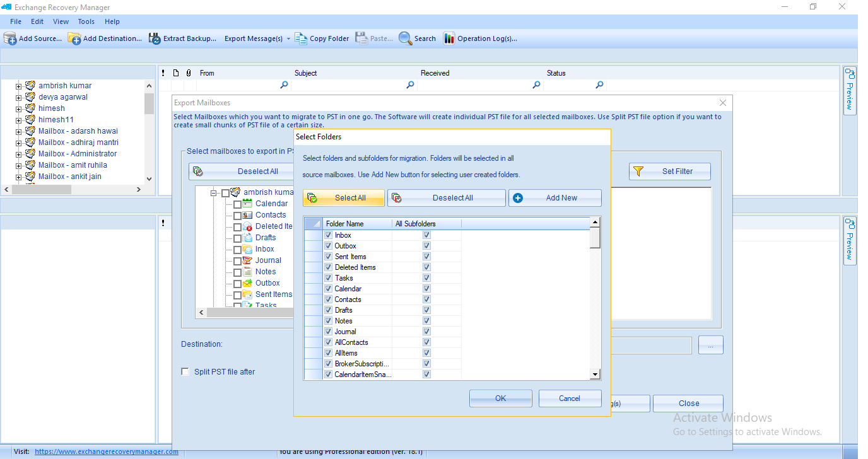
Task: Uncheck All Subfolders for Tasks
Action: pyautogui.click(x=427, y=278)
